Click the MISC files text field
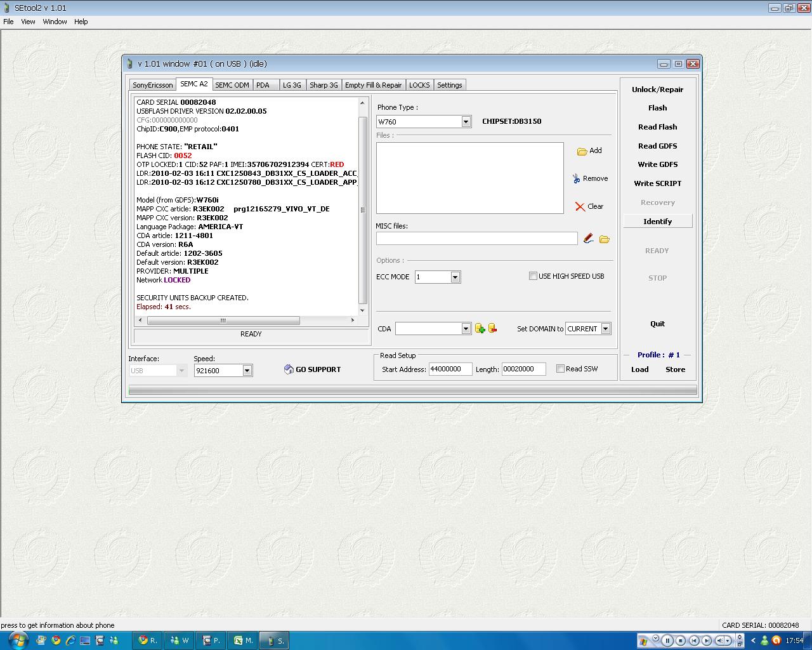The image size is (812, 650). (x=476, y=239)
